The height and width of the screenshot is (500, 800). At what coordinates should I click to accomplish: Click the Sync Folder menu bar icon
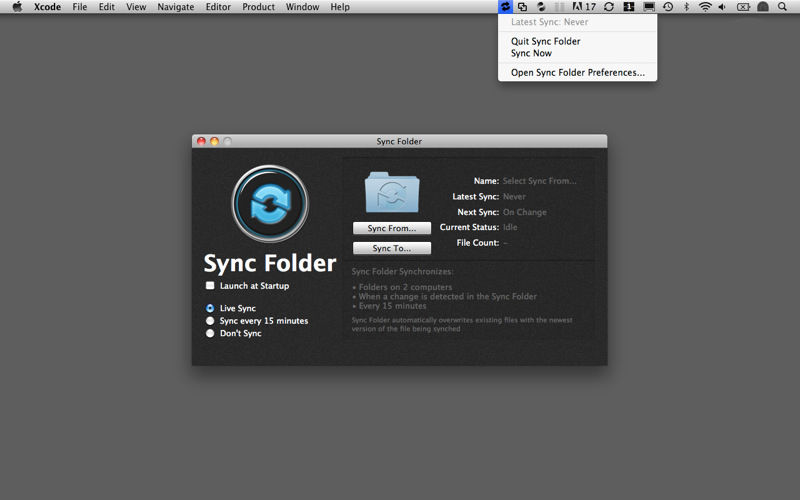tap(505, 7)
